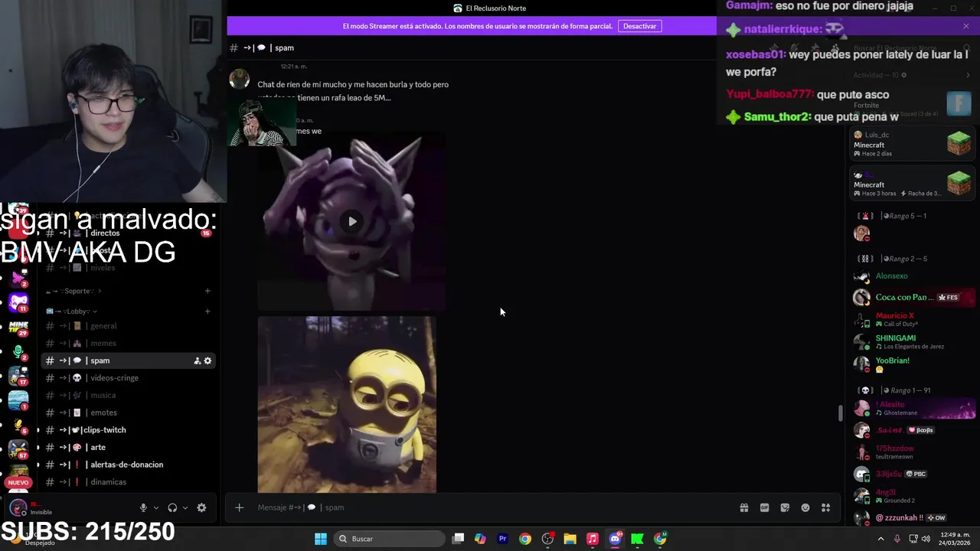Screen dimensions: 980x551
Task: Open the server with 17 badge
Action: coord(18,376)
